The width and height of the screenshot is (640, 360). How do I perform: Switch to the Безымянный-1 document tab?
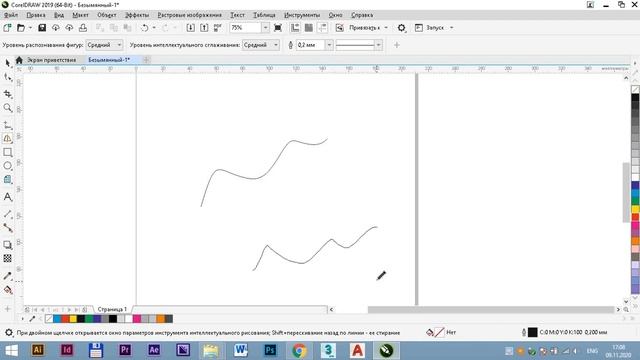(109, 60)
